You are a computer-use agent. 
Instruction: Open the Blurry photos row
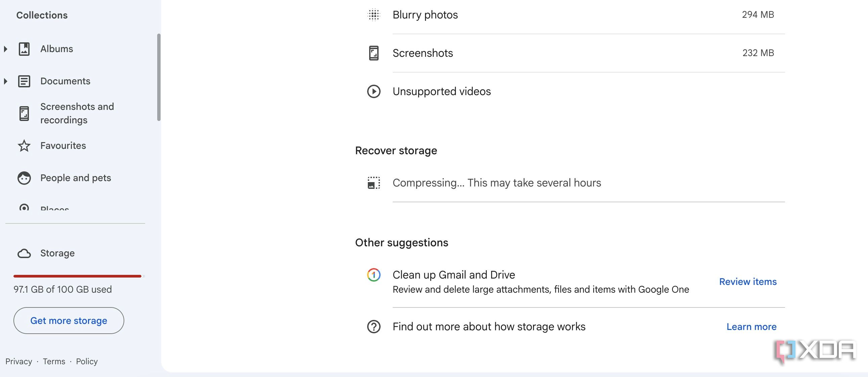click(x=576, y=15)
